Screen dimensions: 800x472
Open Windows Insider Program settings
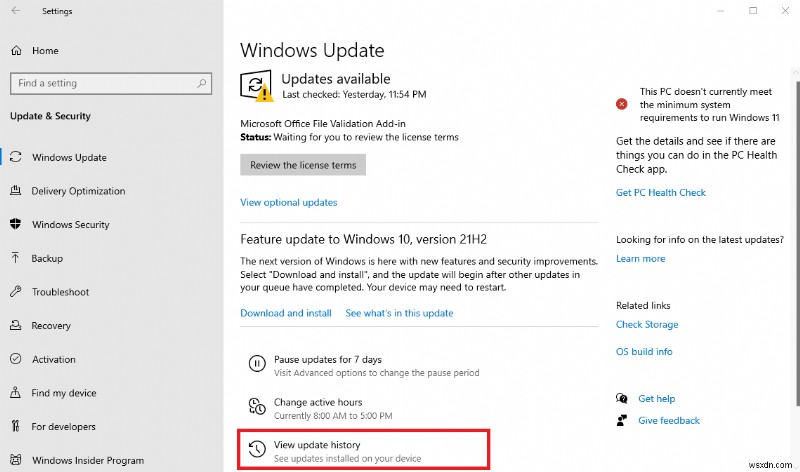point(87,460)
